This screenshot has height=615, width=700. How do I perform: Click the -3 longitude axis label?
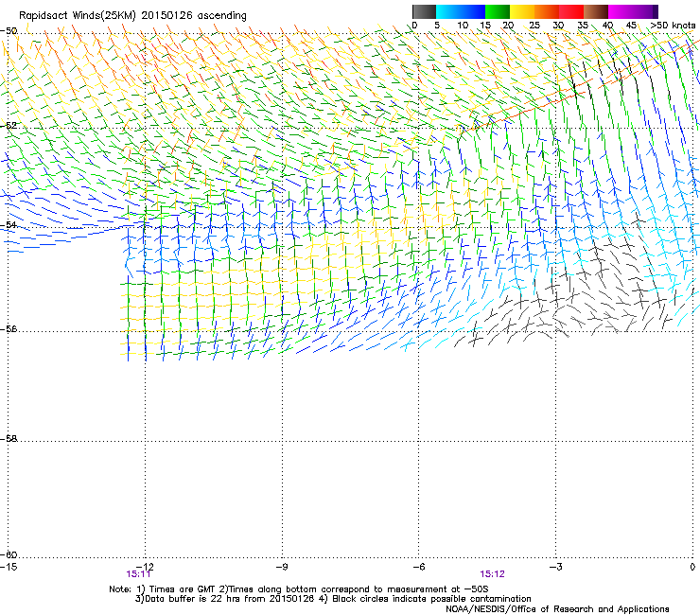(555, 567)
